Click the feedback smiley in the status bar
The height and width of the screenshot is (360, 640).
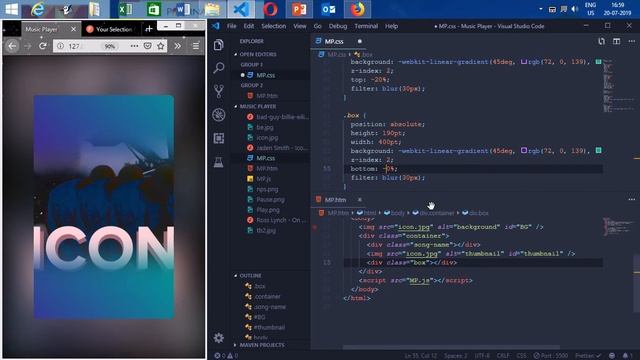click(x=611, y=356)
